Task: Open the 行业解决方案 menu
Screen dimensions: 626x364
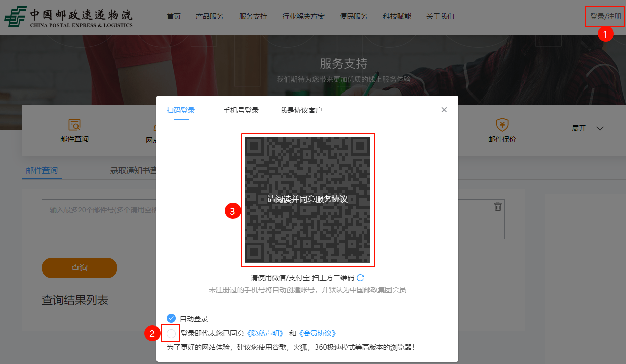Action: click(x=303, y=16)
